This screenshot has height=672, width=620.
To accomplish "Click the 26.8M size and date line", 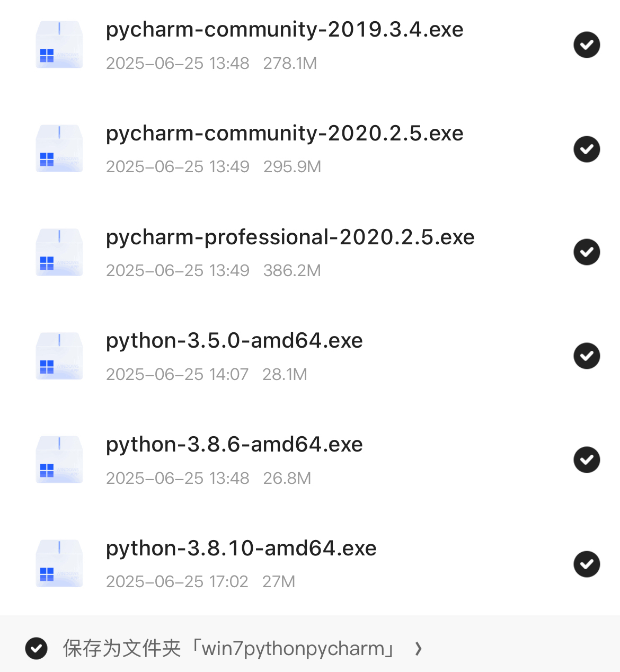I will [x=209, y=478].
